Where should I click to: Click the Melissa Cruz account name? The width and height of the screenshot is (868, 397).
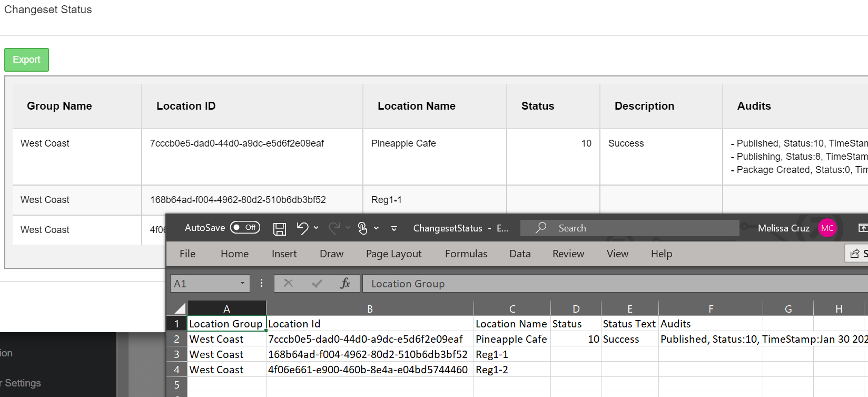click(784, 228)
